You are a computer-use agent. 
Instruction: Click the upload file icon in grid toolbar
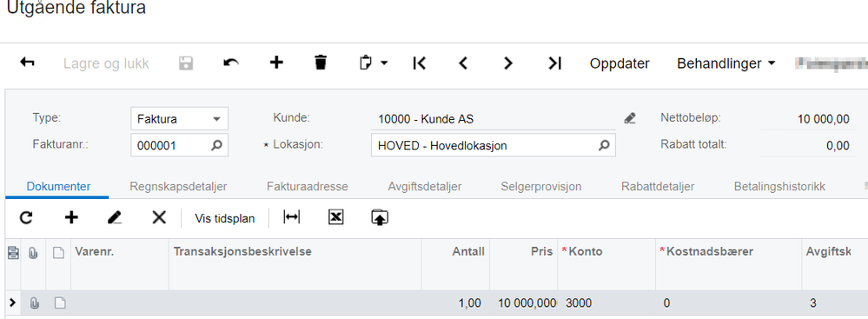point(379,217)
